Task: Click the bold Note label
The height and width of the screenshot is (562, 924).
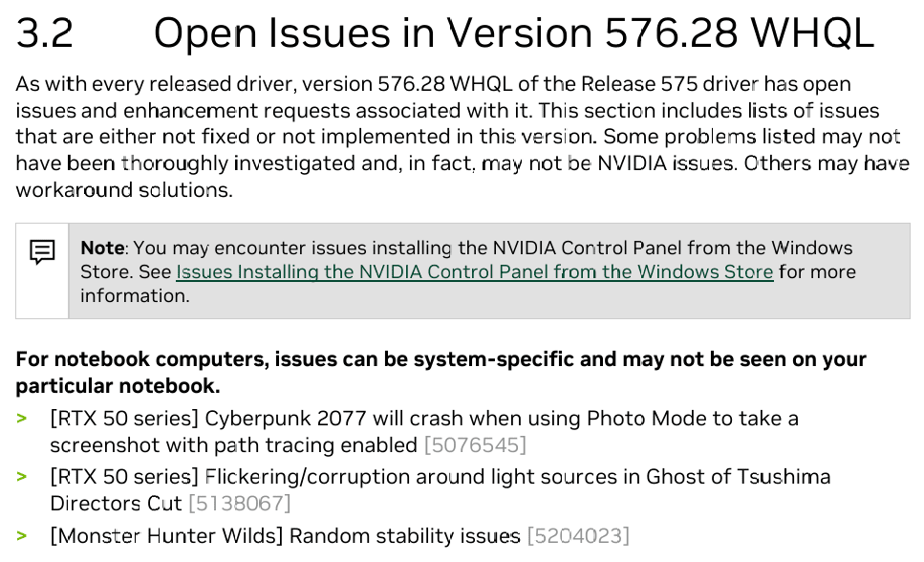Action: pyautogui.click(x=102, y=248)
